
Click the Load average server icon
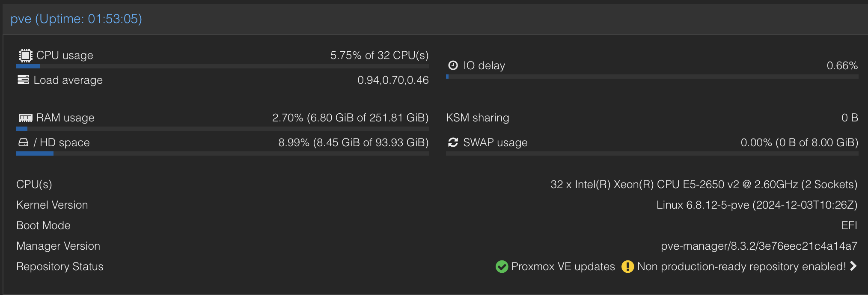[x=23, y=80]
